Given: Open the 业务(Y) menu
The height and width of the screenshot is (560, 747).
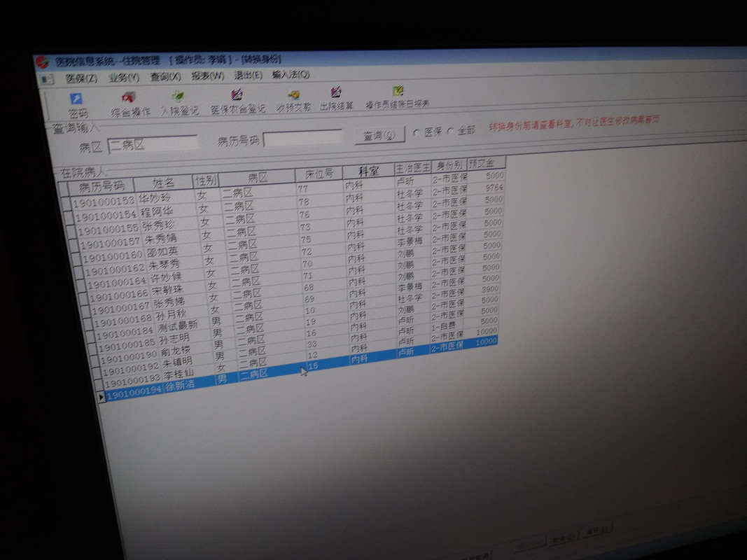Looking at the screenshot, I should pos(124,77).
